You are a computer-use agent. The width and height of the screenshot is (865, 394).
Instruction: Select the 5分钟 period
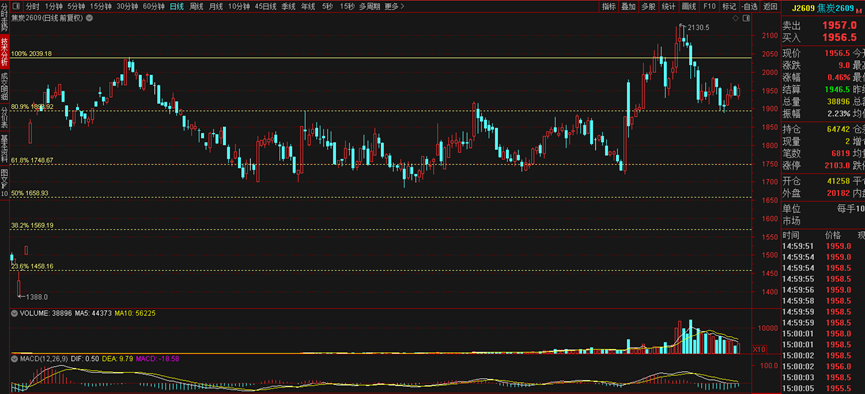(x=76, y=7)
